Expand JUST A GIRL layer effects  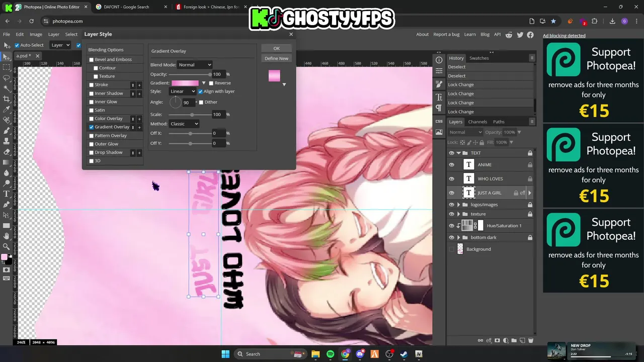pyautogui.click(x=529, y=193)
